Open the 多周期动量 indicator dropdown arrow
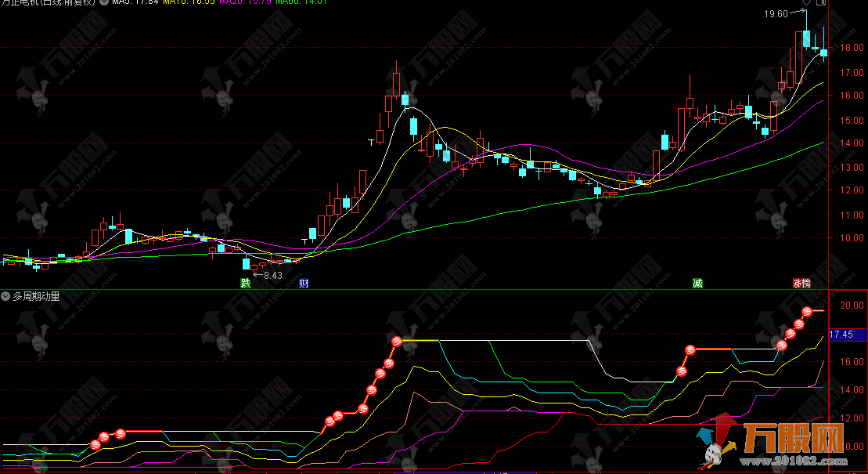 (x=6, y=296)
